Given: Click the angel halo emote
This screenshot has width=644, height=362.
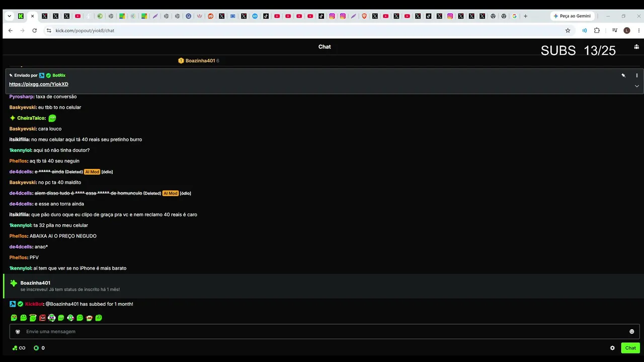Looking at the screenshot, I should point(33,318).
